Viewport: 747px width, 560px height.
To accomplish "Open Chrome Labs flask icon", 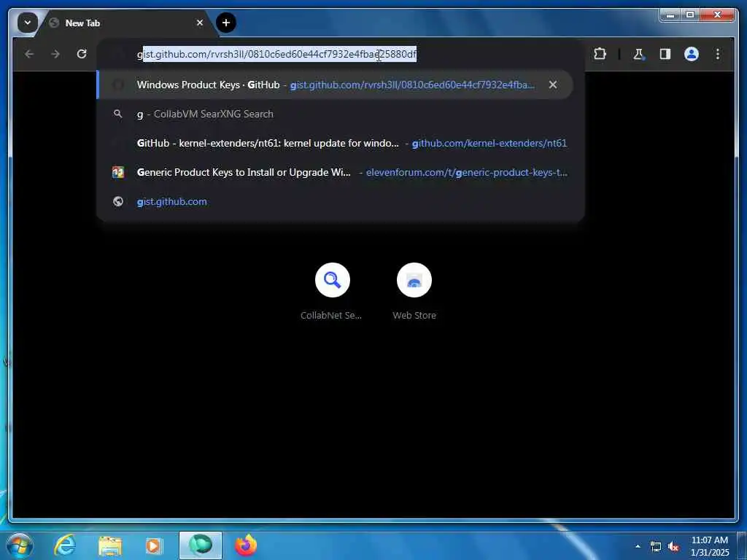I will tap(638, 54).
